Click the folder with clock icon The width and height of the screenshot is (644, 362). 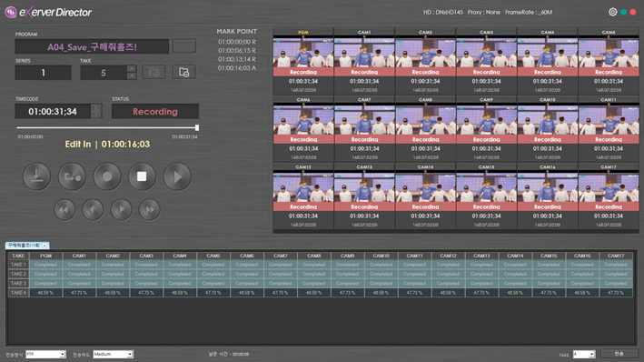[x=184, y=73]
